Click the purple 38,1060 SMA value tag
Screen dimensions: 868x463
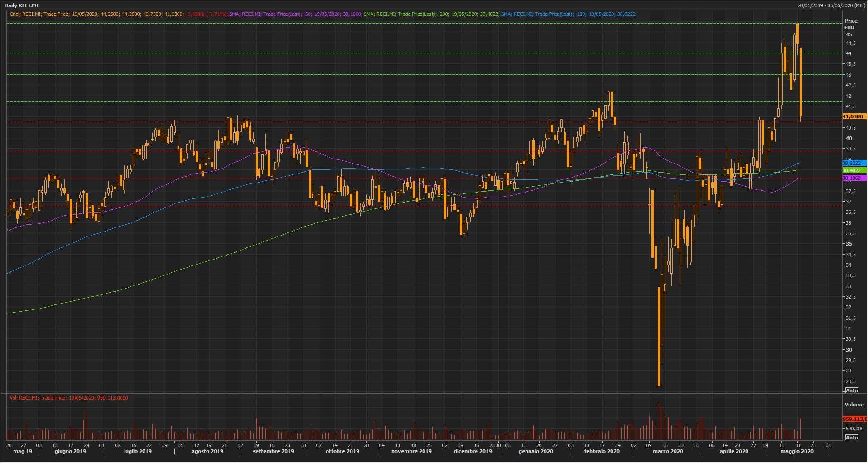tap(853, 178)
